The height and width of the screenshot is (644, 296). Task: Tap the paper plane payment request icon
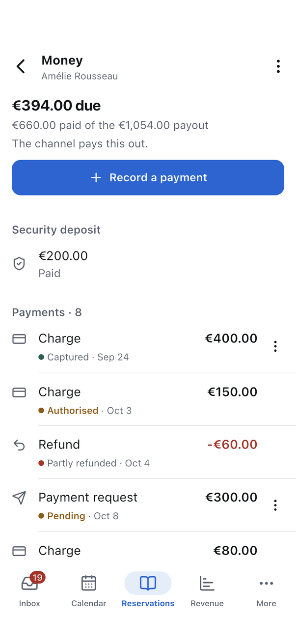tap(19, 498)
